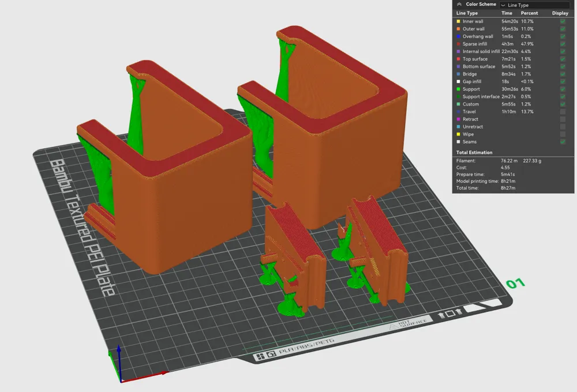Click the Support green color swatch
Image resolution: width=577 pixels, height=392 pixels.
click(459, 89)
